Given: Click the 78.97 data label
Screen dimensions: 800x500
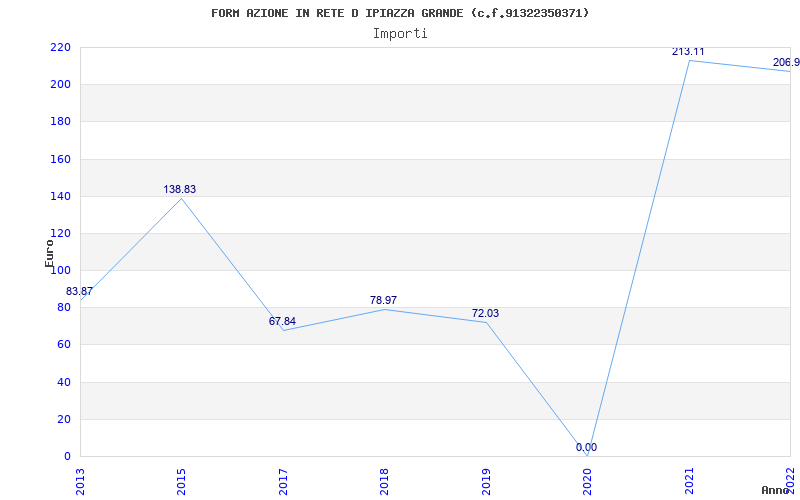Looking at the screenshot, I should pos(384,300).
